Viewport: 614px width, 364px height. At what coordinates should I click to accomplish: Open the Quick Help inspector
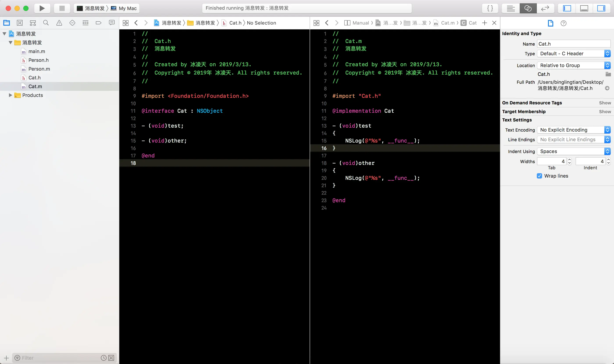pyautogui.click(x=564, y=23)
